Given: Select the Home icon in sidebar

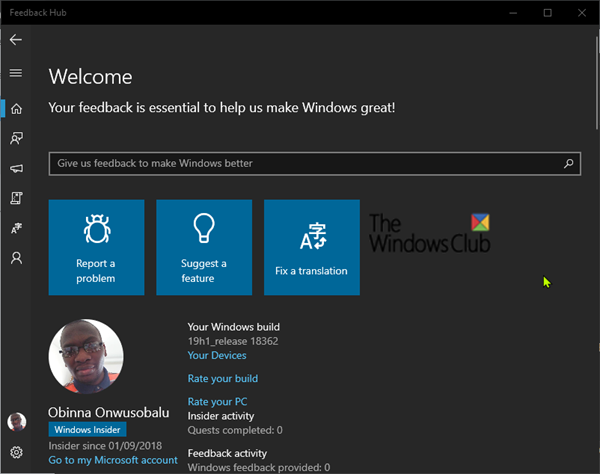Looking at the screenshot, I should coord(16,109).
